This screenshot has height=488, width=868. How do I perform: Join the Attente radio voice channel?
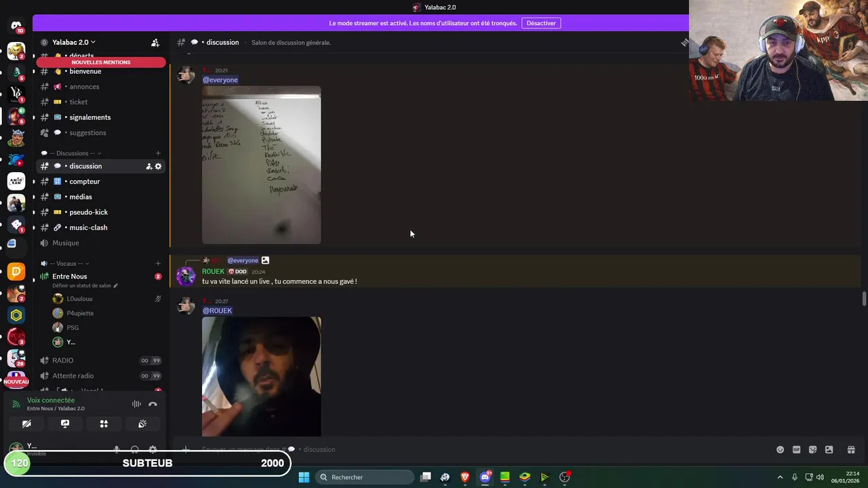pyautogui.click(x=102, y=375)
